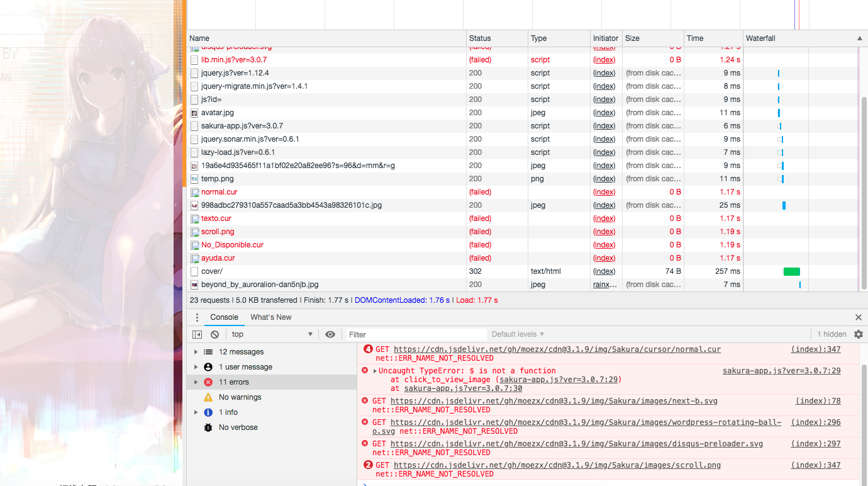Viewport: 868px width, 486px height.
Task: Click the next-b.svg error URL link
Action: pos(554,401)
